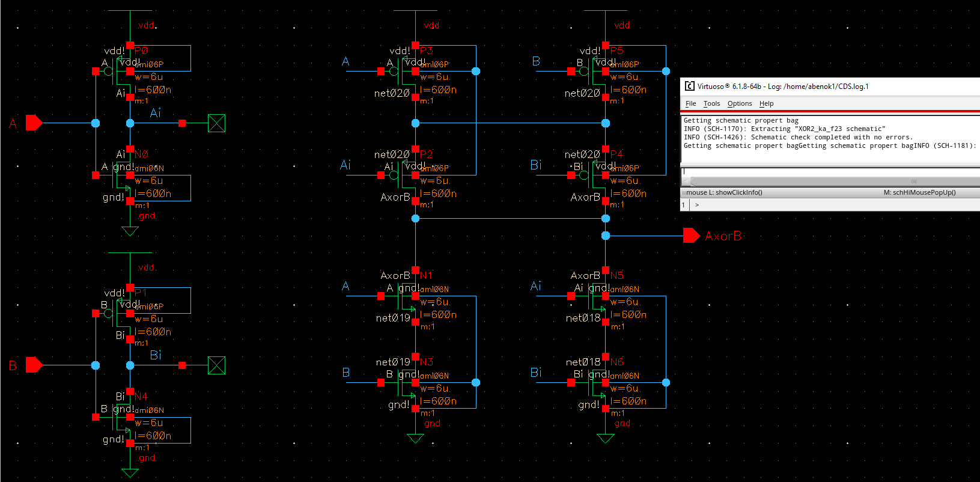Select the Bi net label near P1

156,355
